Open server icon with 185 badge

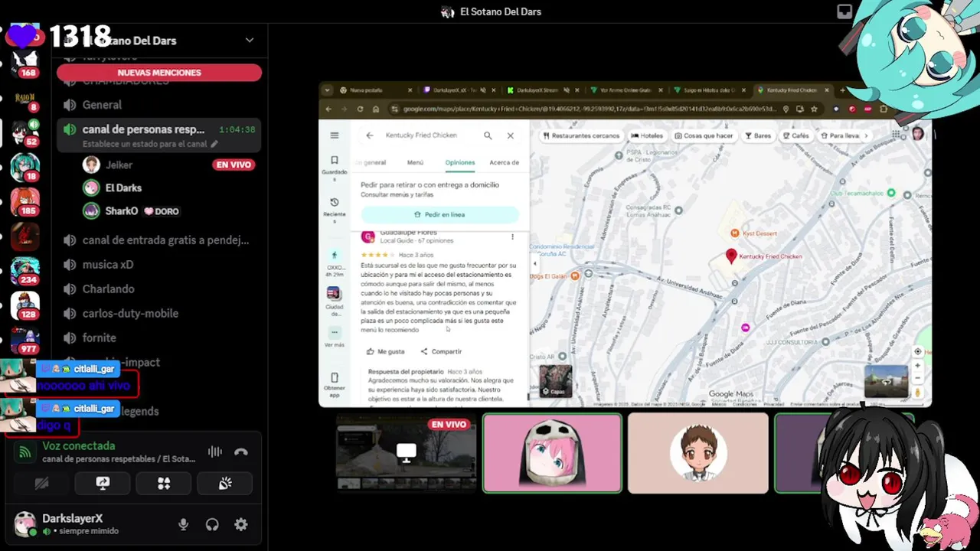25,201
